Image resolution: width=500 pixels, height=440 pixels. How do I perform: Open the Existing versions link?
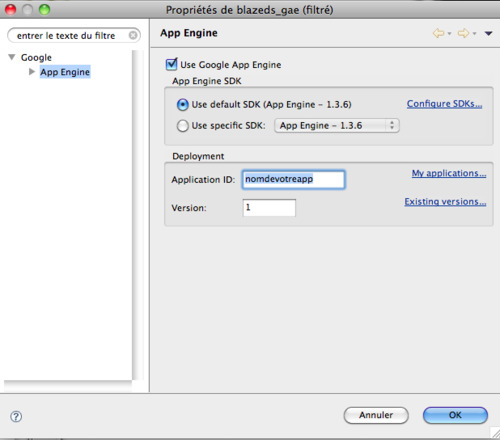coord(445,202)
